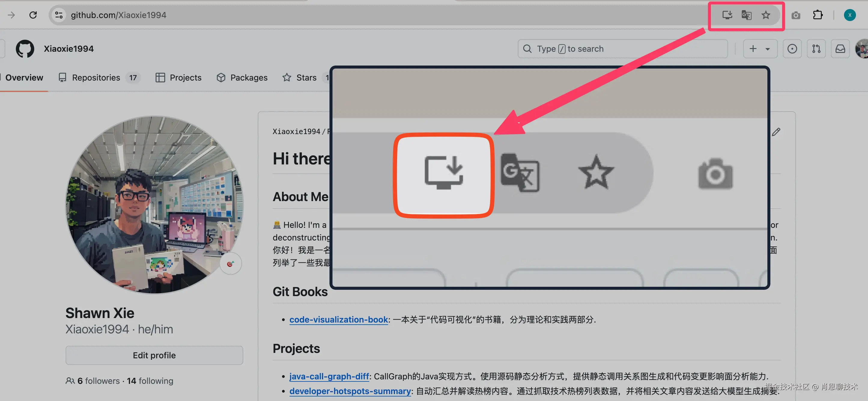
Task: Open the Extensions puzzle piece menu
Action: [x=818, y=15]
